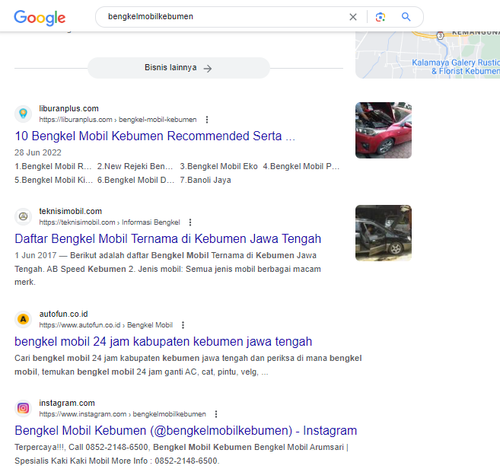The width and height of the screenshot is (500, 473).
Task: Jump to 2.New Rejeki Ben... sitelink
Action: [x=135, y=166]
